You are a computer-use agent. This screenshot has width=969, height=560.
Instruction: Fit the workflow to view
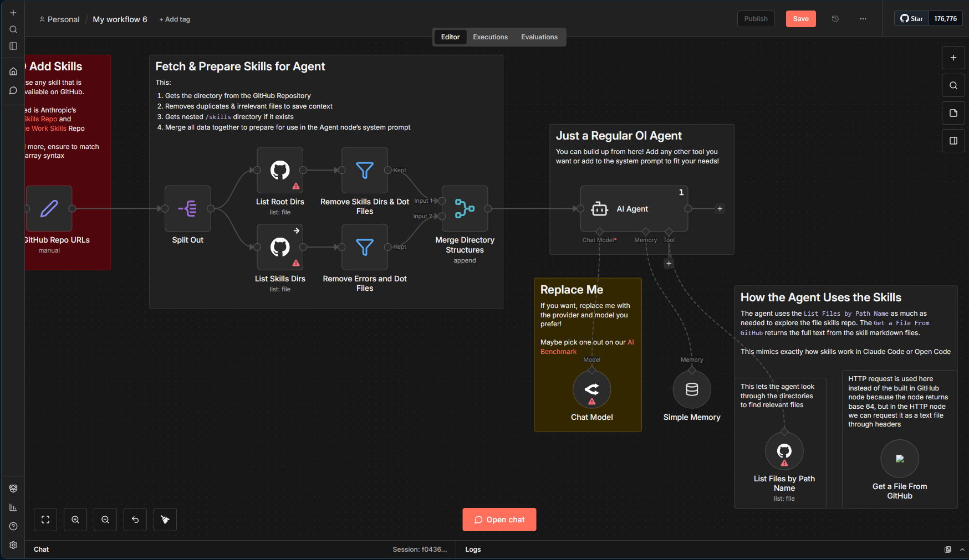(45, 519)
